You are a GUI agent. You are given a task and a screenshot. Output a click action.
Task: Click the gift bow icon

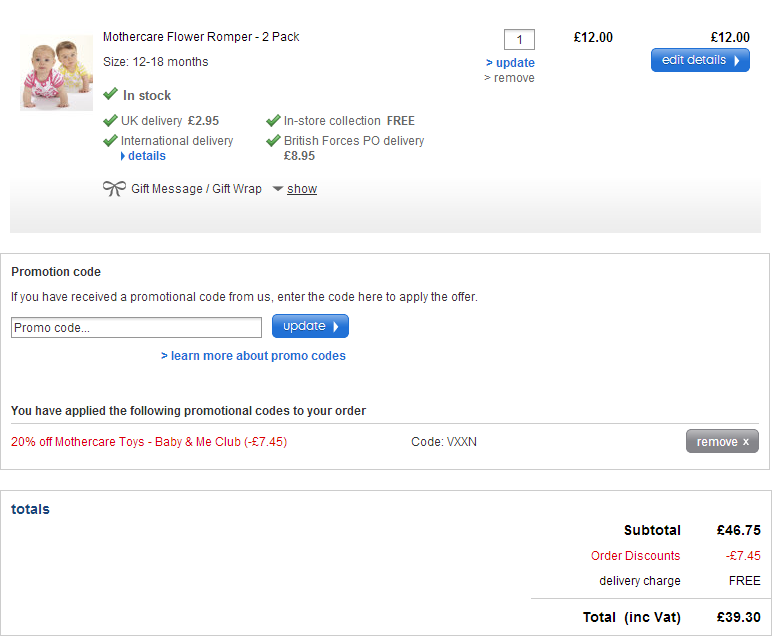pyautogui.click(x=114, y=188)
